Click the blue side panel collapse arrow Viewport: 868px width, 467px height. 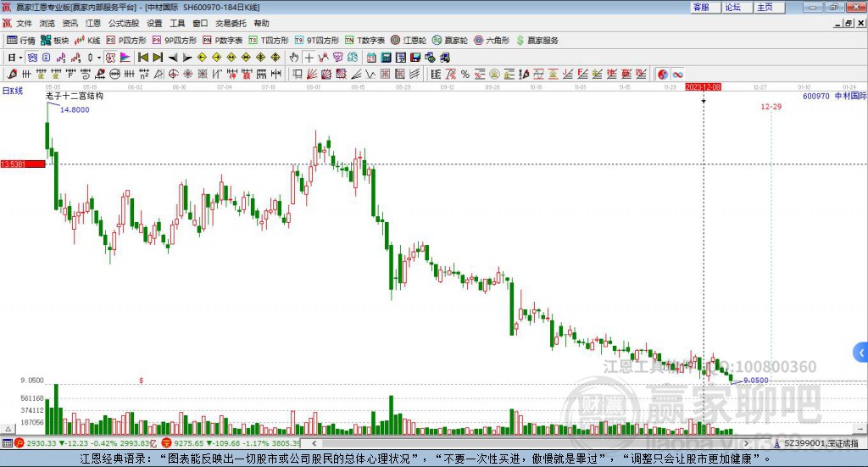coord(861,353)
